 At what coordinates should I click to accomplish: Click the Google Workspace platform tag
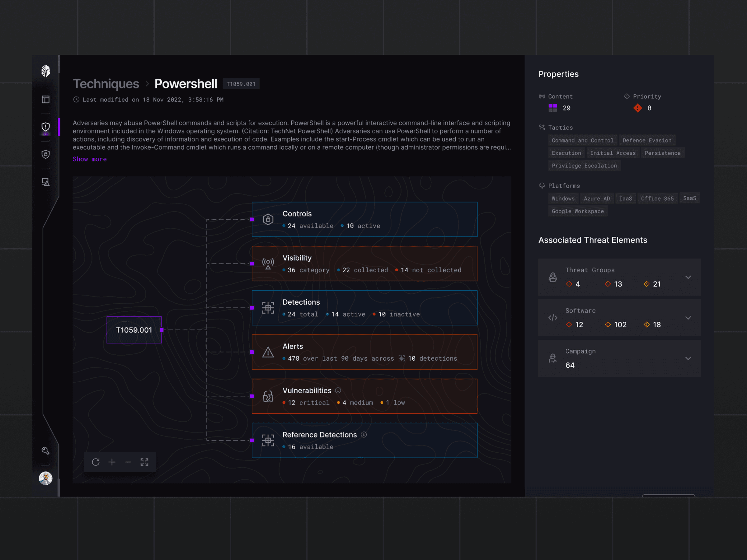(x=578, y=211)
